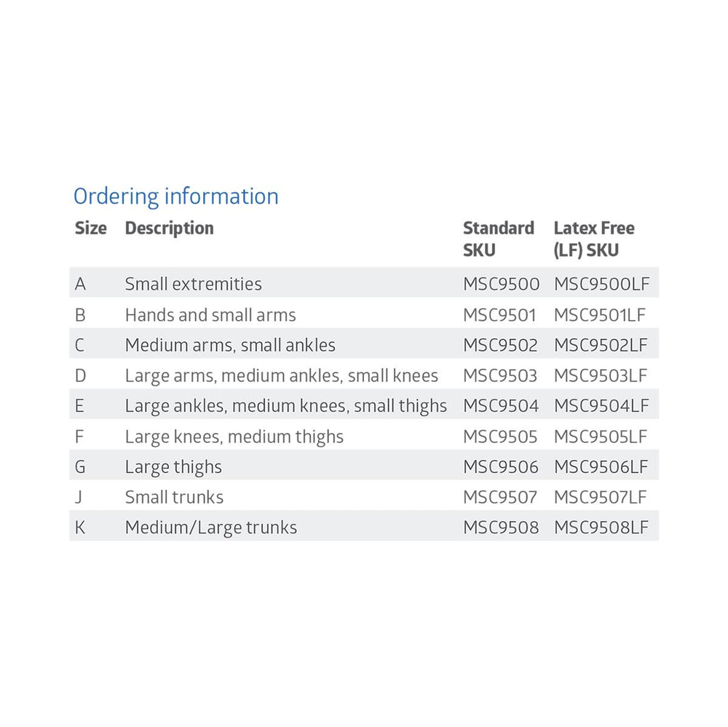The width and height of the screenshot is (728, 727).
Task: Click the Description column header
Action: pos(169,229)
